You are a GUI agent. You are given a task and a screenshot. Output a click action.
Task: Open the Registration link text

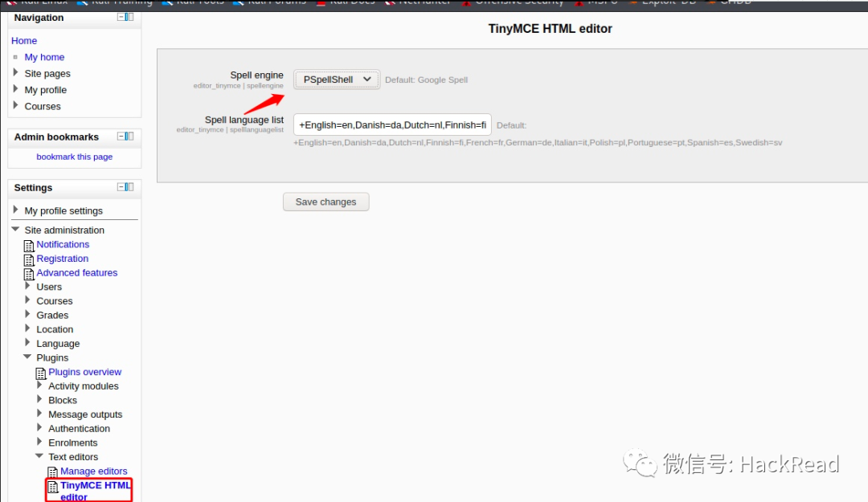(x=63, y=259)
